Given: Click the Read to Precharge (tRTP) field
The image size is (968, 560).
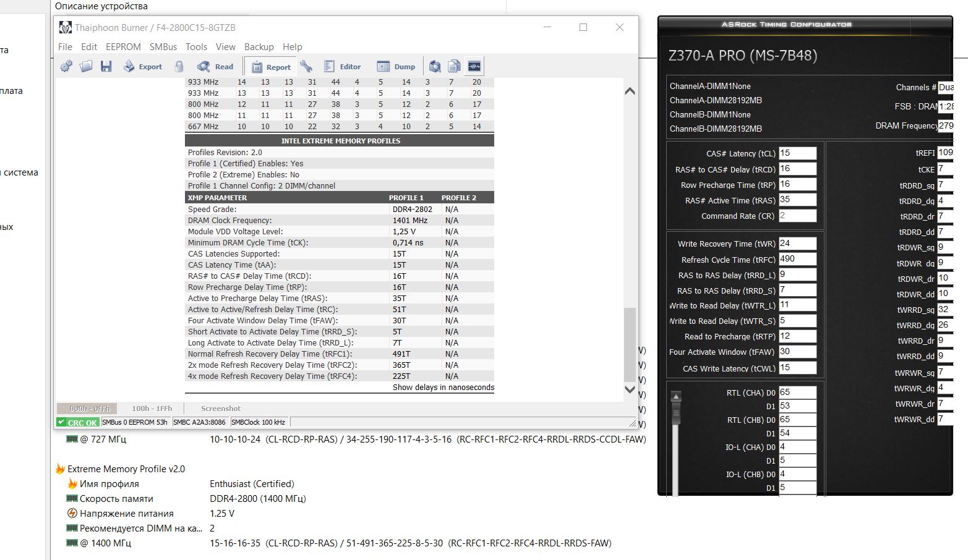Looking at the screenshot, I should point(797,336).
